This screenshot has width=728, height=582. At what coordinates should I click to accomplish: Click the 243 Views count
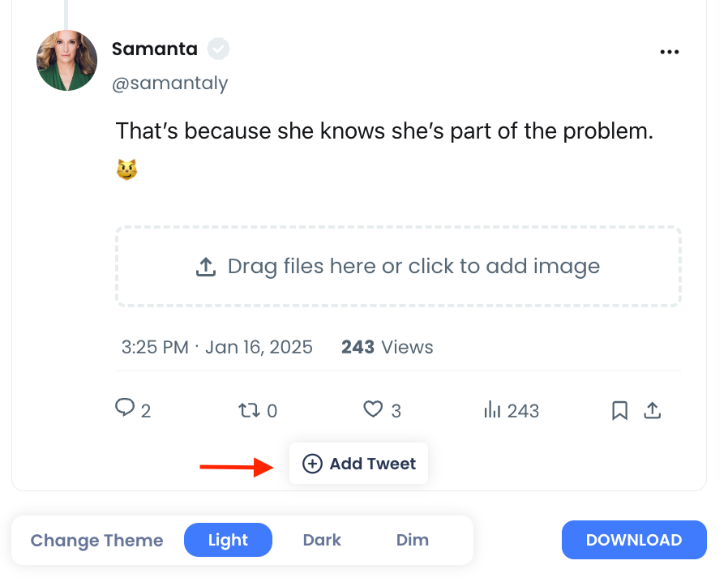point(387,347)
